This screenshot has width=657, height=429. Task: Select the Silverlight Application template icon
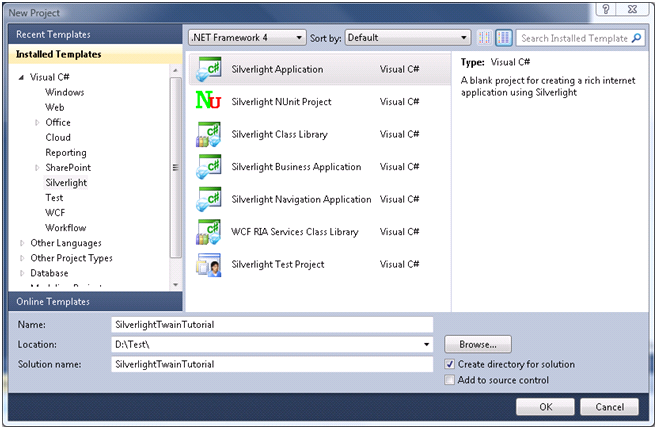pos(208,69)
